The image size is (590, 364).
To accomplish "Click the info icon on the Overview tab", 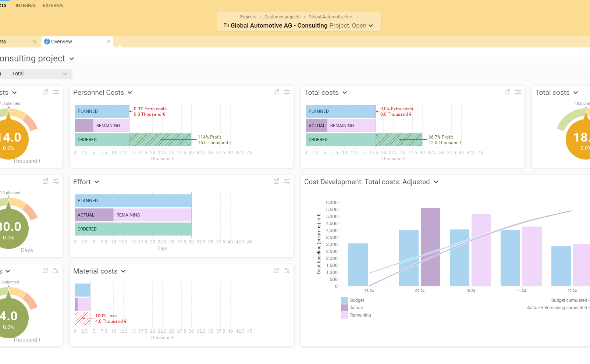I will coord(47,42).
